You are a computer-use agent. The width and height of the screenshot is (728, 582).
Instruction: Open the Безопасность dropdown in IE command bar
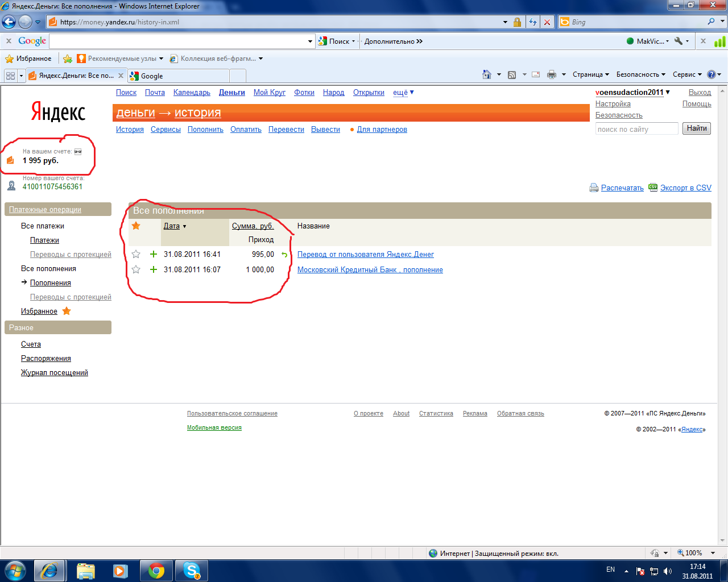tap(641, 74)
